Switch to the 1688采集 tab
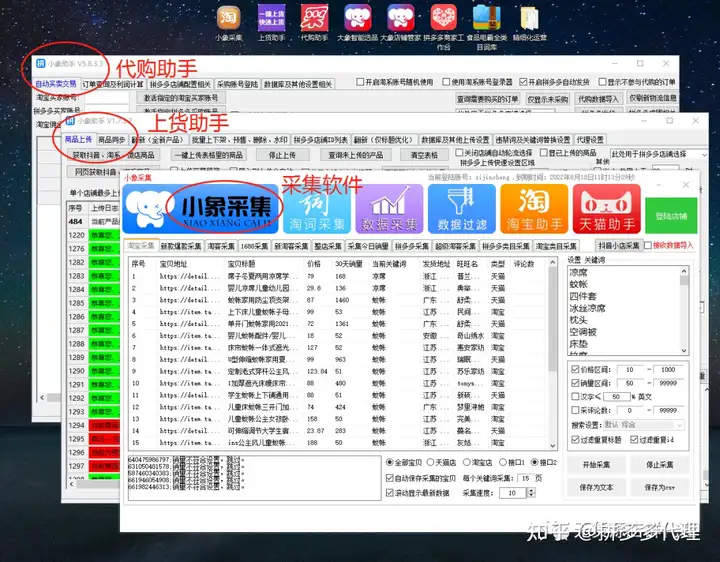 (254, 246)
